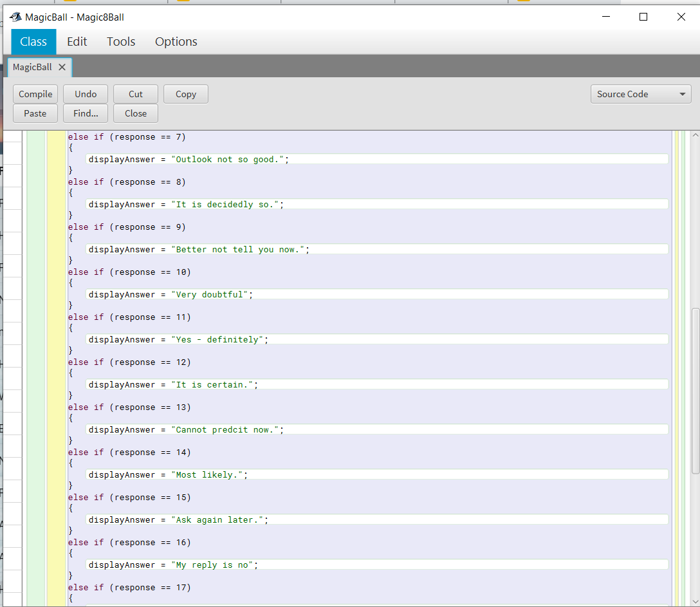
Task: Click the line "else if (response == 7)"
Action: (x=127, y=137)
